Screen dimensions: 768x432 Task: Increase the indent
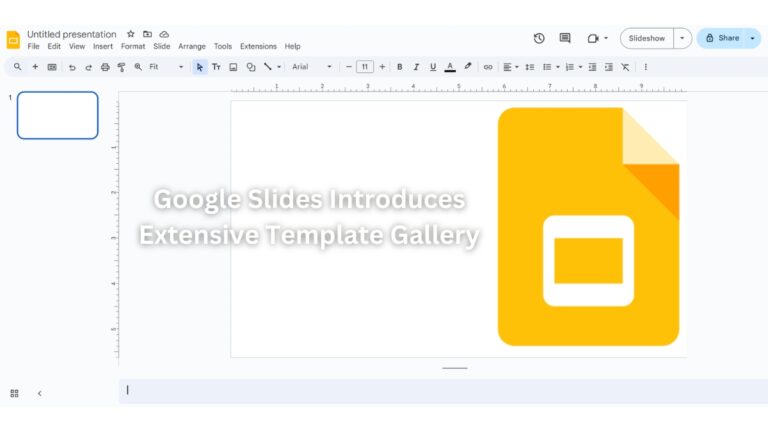tap(609, 67)
